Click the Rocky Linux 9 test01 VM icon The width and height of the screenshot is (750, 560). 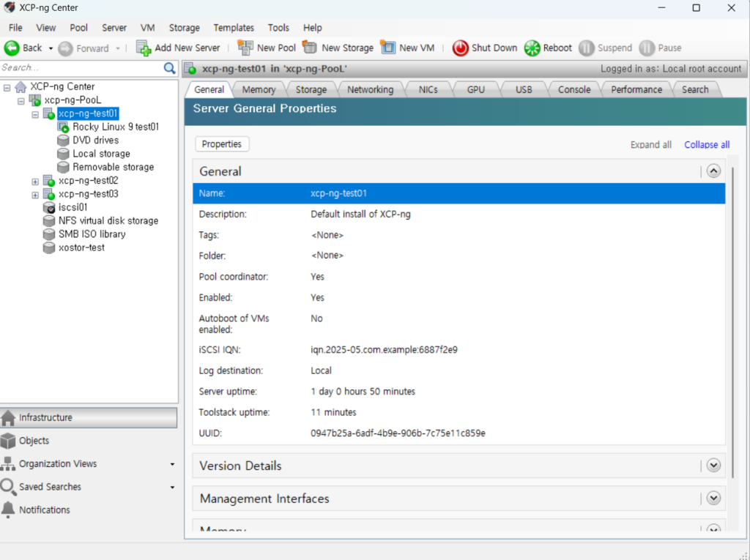pos(63,127)
